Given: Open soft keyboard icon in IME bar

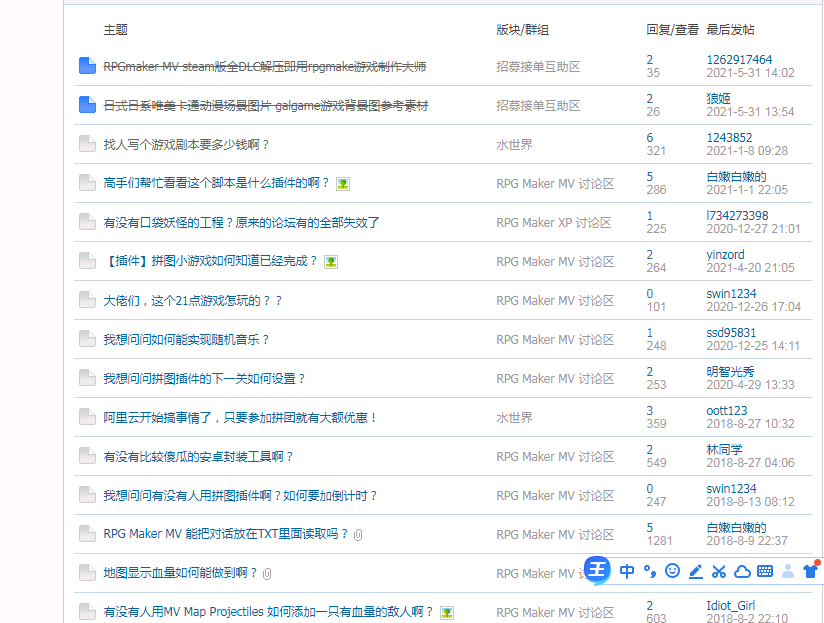Looking at the screenshot, I should (765, 571).
